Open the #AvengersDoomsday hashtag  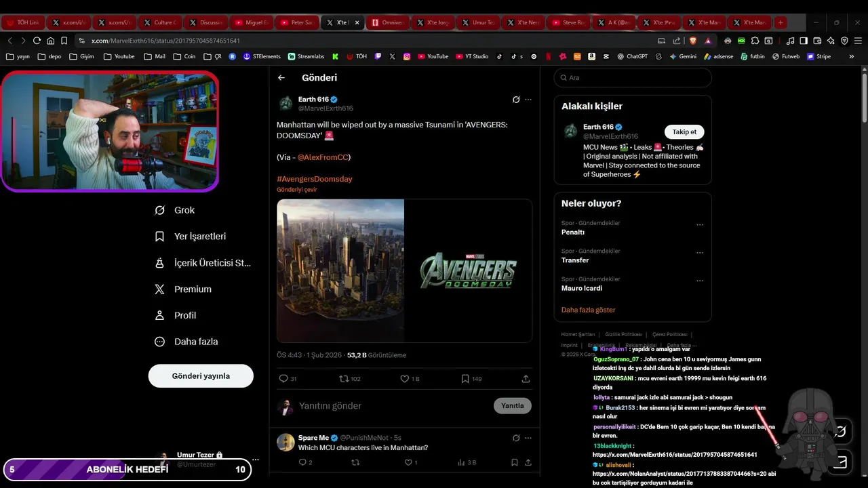tap(314, 179)
